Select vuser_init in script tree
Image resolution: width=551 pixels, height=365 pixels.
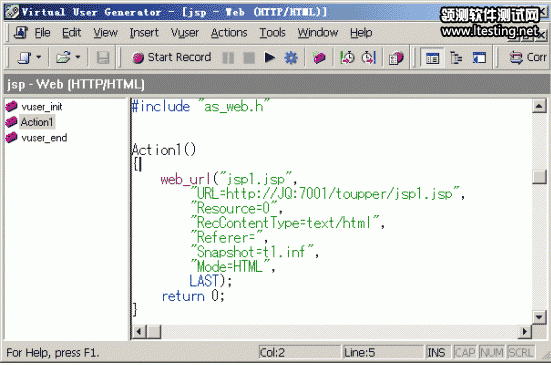[x=42, y=106]
